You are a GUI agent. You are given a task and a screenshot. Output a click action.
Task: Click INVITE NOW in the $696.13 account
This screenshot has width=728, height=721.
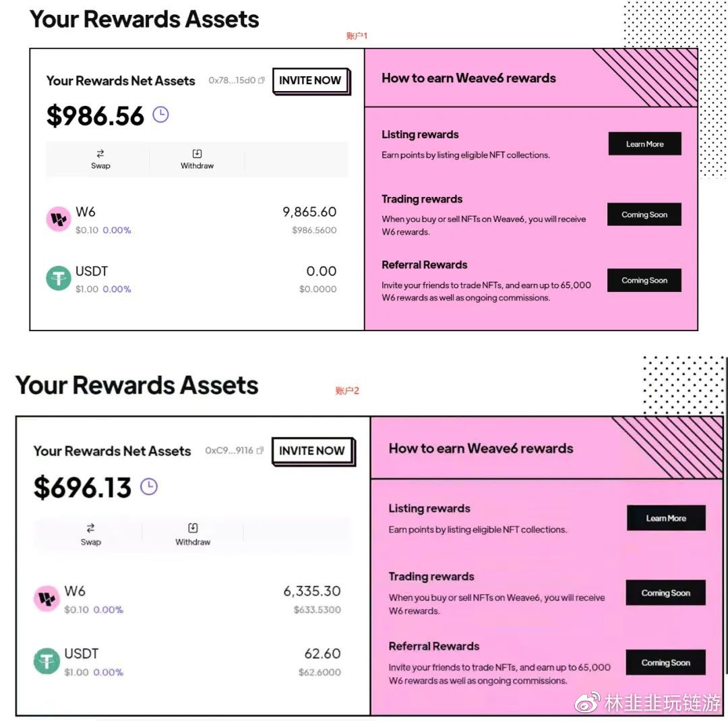313,451
